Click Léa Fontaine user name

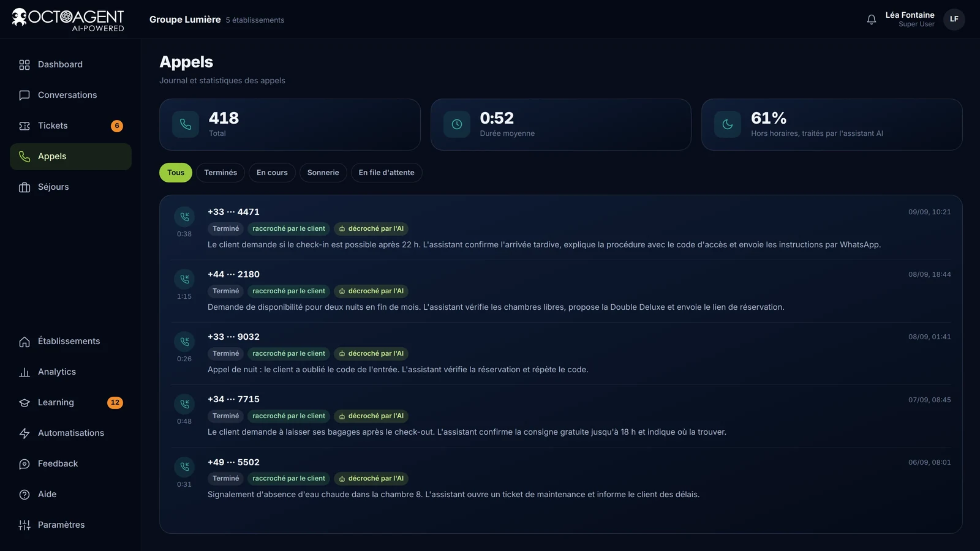pyautogui.click(x=910, y=15)
